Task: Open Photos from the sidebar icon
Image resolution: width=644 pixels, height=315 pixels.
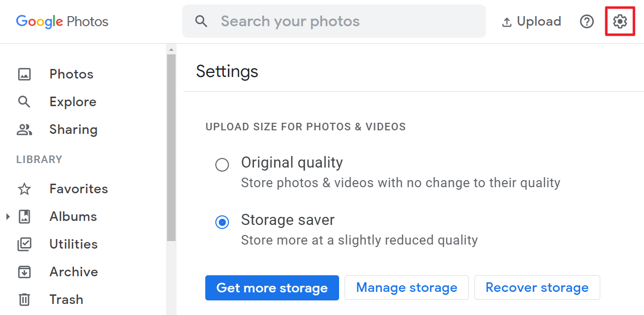Action: pyautogui.click(x=24, y=74)
